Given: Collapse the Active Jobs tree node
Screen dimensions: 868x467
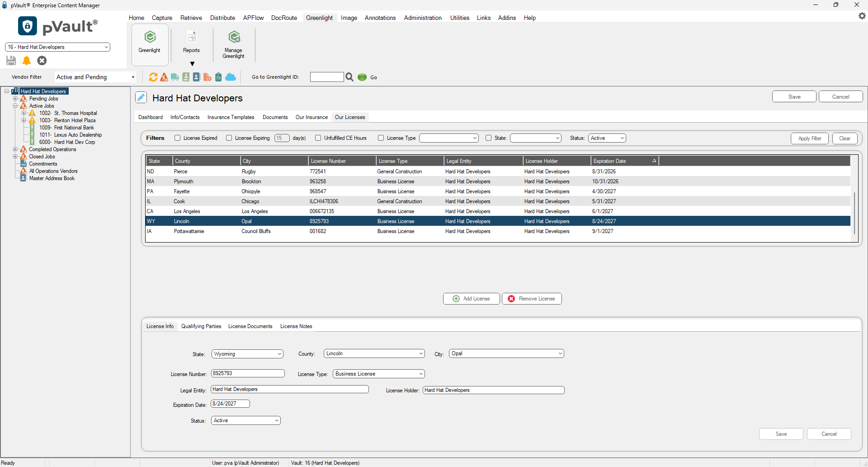Looking at the screenshot, I should point(15,106).
